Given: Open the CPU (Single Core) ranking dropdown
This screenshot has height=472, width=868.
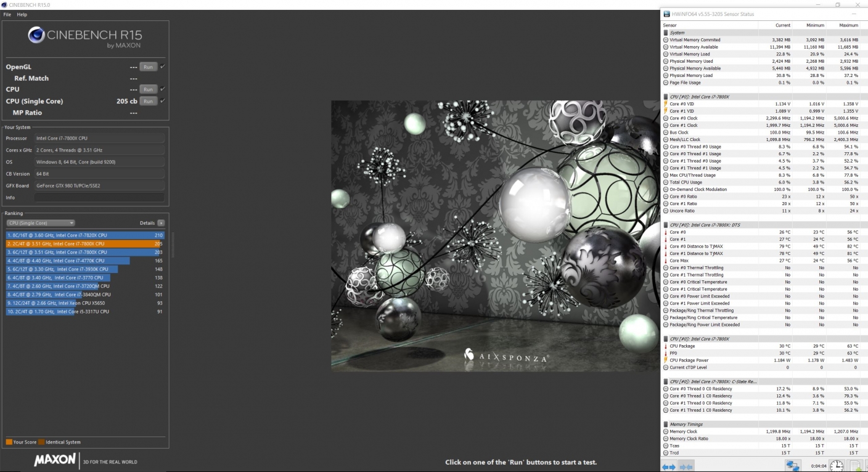Looking at the screenshot, I should [x=41, y=223].
